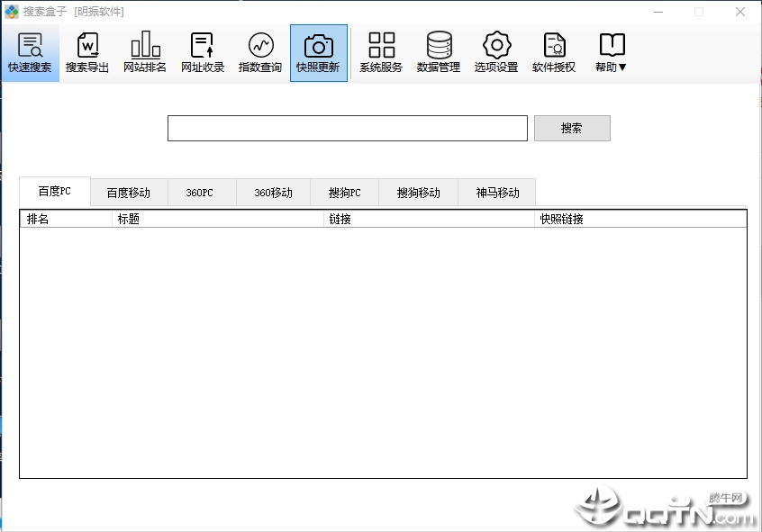Switch to the 360移动 tab
Viewport: 762px width, 532px height.
point(274,193)
